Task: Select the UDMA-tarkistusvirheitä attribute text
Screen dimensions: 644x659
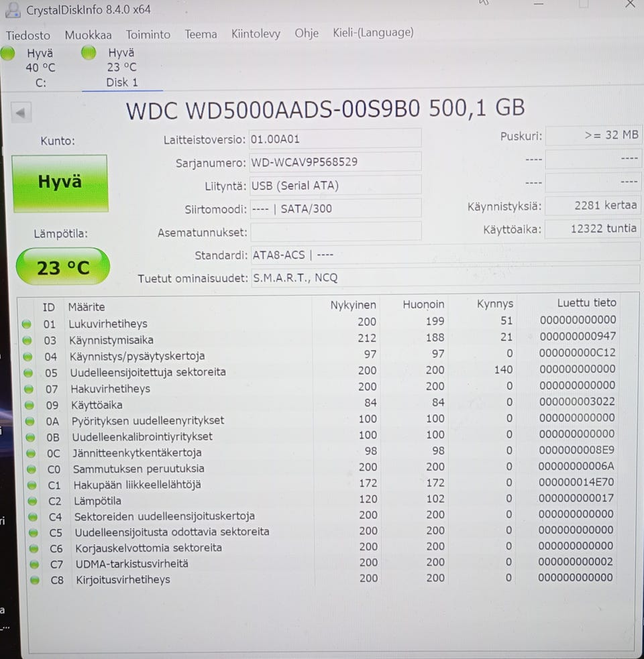Action: 131,564
